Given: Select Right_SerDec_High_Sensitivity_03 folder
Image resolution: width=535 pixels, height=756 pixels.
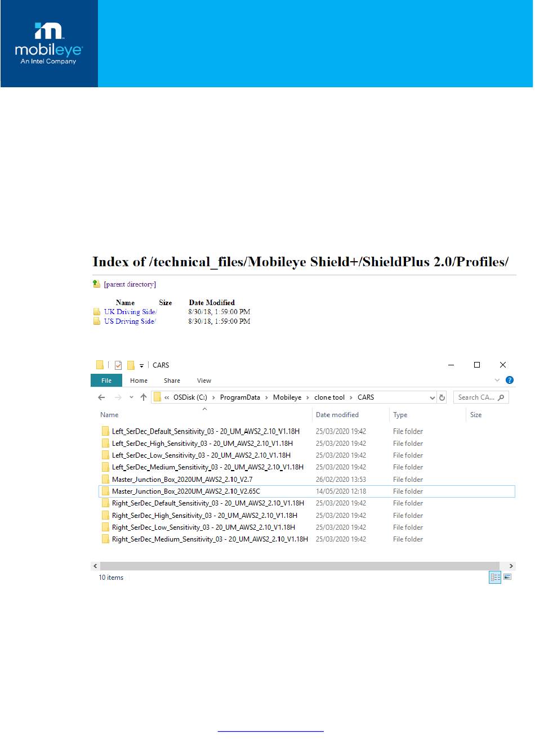Looking at the screenshot, I should pos(204,516).
